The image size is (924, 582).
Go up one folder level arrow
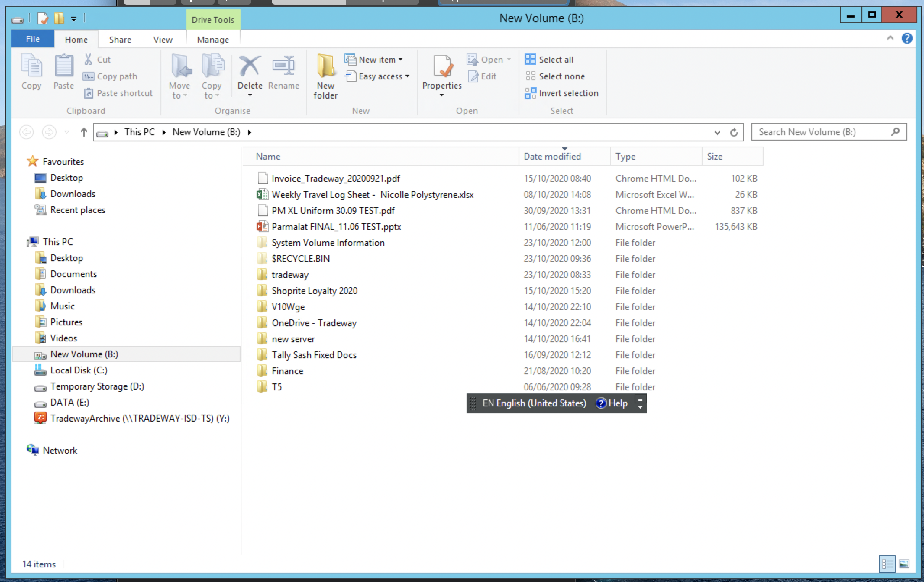click(84, 132)
